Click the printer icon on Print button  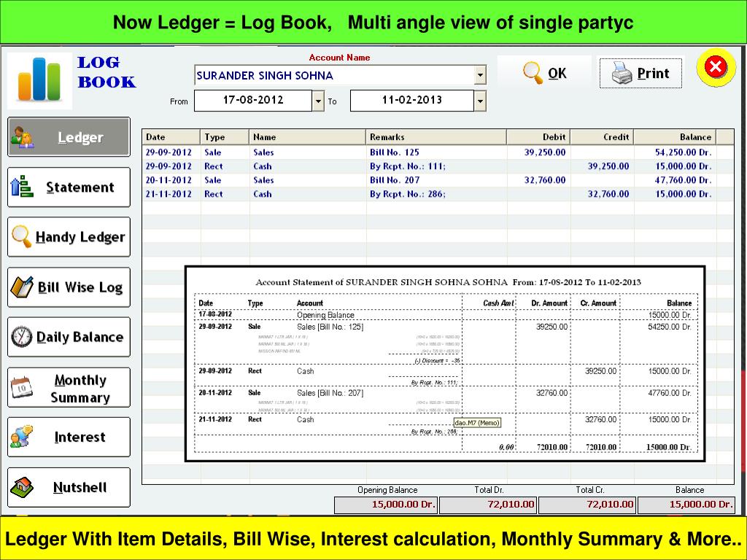[x=622, y=74]
